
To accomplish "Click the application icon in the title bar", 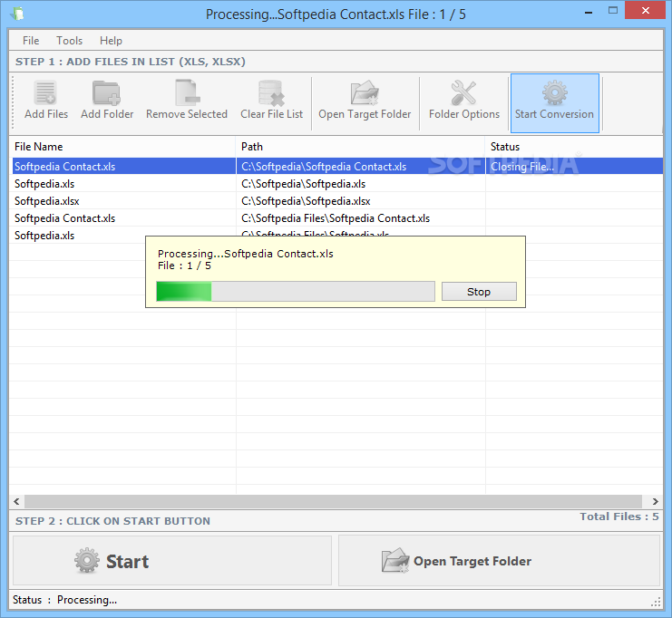I will point(18,14).
